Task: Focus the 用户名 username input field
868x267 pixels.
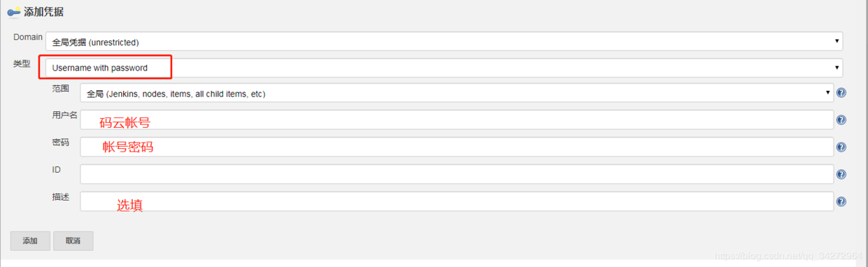Action: pyautogui.click(x=457, y=120)
